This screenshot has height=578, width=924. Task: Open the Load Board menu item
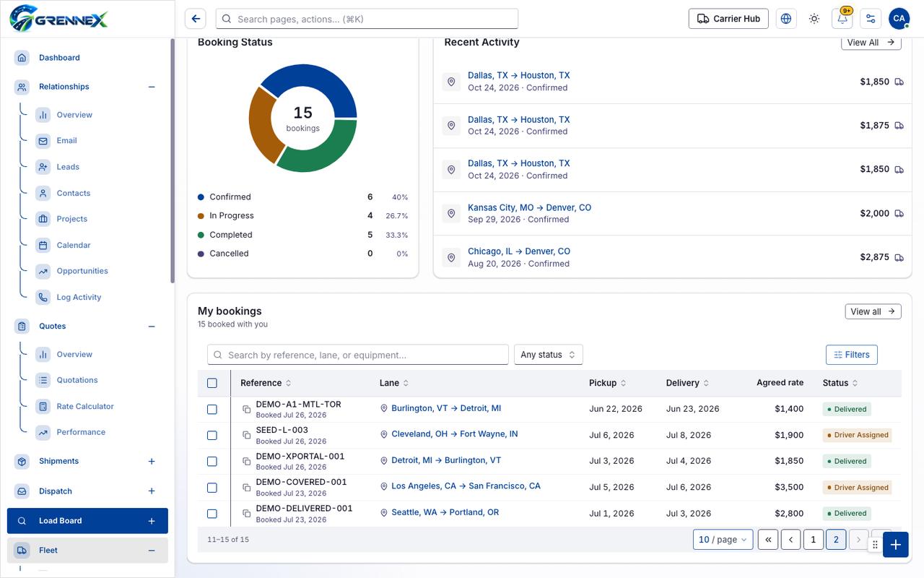(87, 521)
